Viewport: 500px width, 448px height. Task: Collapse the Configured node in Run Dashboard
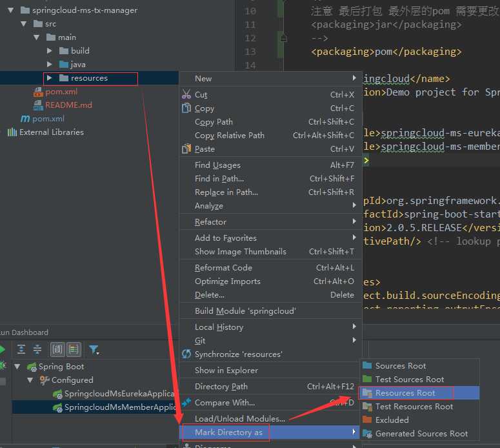pyautogui.click(x=30, y=380)
